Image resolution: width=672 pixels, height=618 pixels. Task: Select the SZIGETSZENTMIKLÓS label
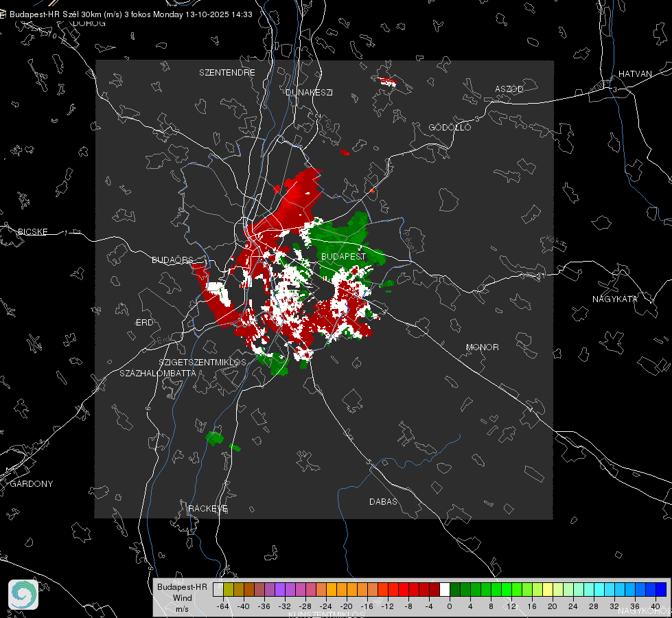[x=202, y=362]
